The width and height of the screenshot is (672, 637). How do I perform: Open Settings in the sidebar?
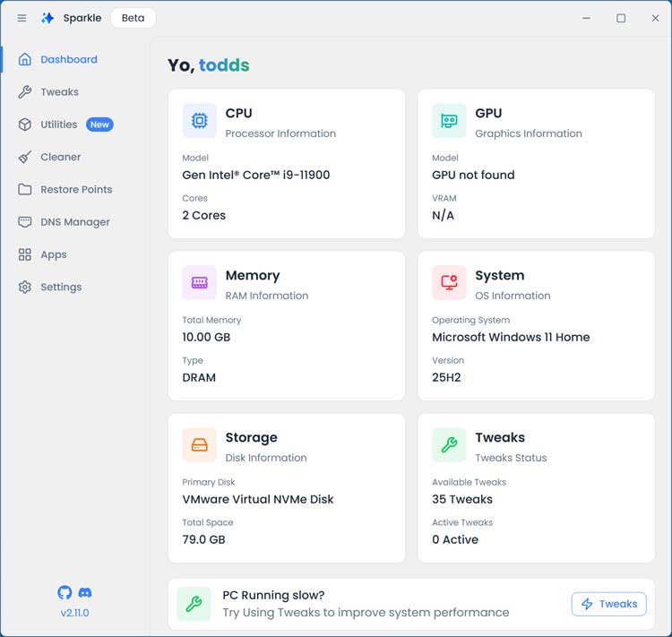coord(61,287)
